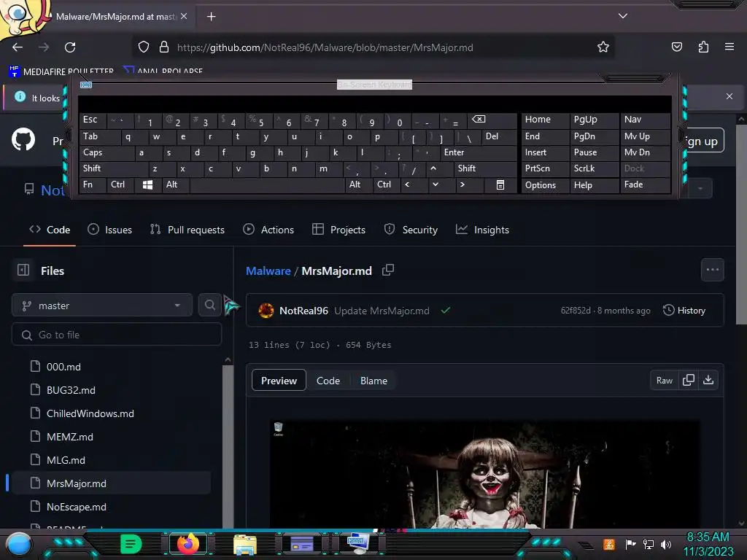747x560 pixels.
Task: Expand the list all tabs chevron
Action: [x=623, y=16]
